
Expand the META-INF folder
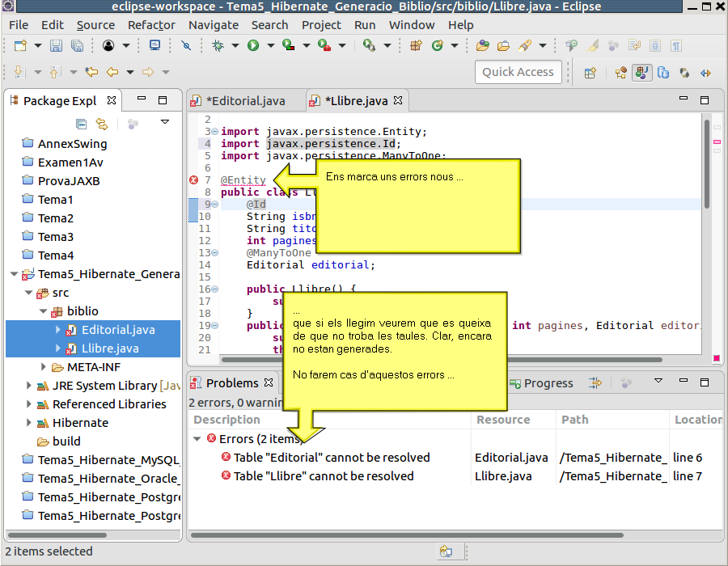pos(45,367)
